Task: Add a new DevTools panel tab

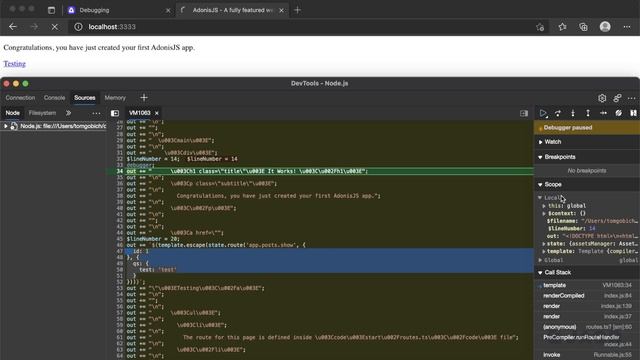Action: click(144, 98)
